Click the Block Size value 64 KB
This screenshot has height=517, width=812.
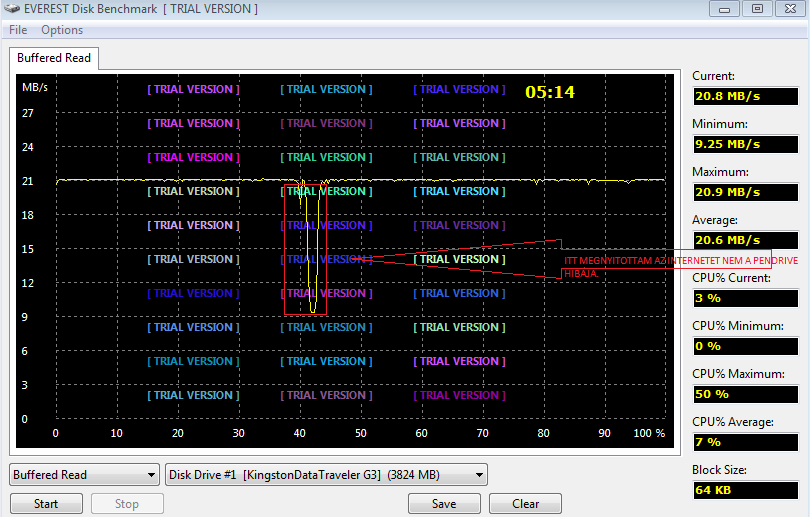[x=746, y=490]
